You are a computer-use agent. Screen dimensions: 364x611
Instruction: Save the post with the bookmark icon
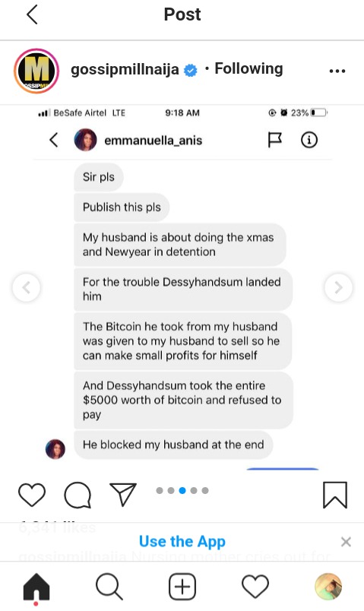[x=335, y=495]
